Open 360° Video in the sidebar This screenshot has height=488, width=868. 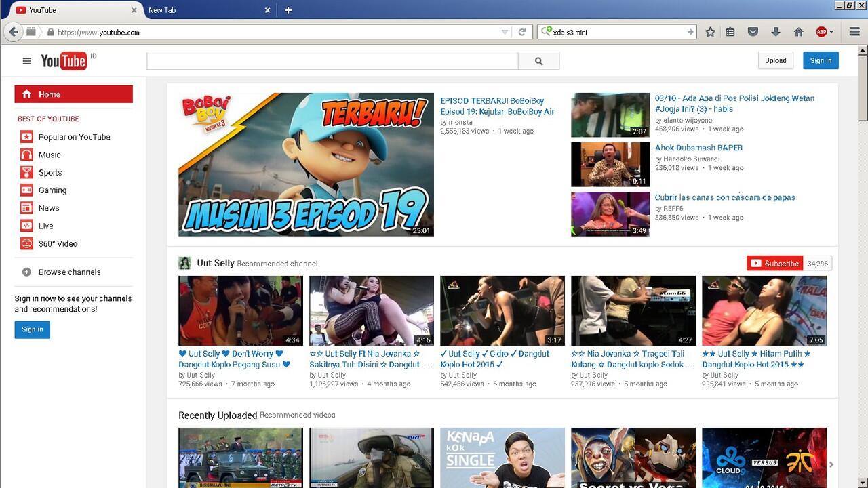pyautogui.click(x=50, y=243)
